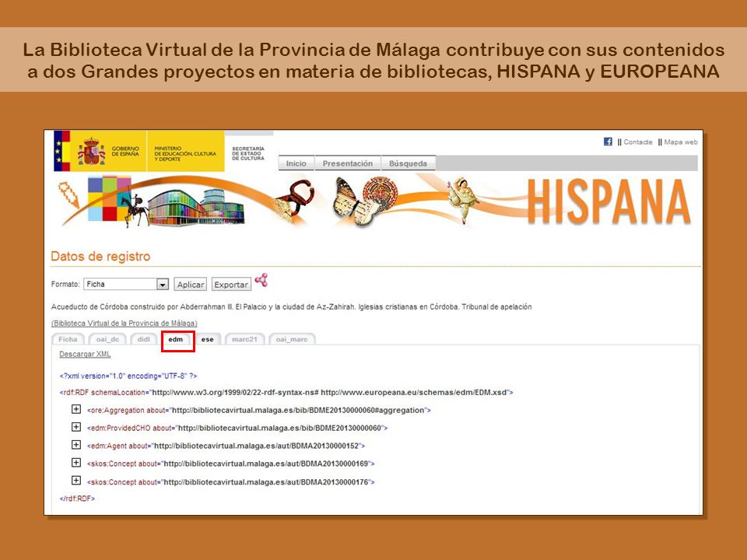The width and height of the screenshot is (747, 560).
Task: Click the pink share icon beside Exportar
Action: (261, 280)
